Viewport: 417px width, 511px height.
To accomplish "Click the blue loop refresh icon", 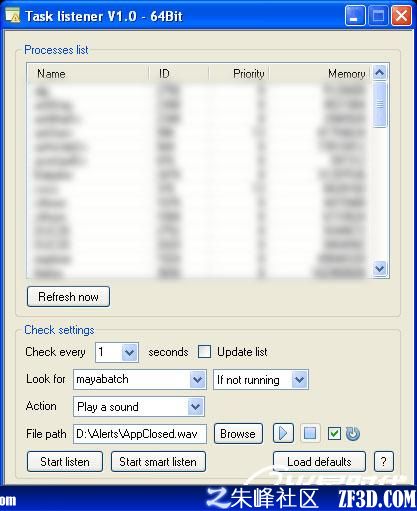I will 353,433.
